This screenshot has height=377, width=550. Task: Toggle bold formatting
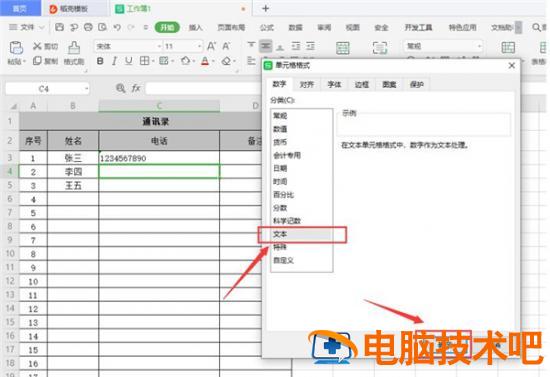pyautogui.click(x=100, y=61)
